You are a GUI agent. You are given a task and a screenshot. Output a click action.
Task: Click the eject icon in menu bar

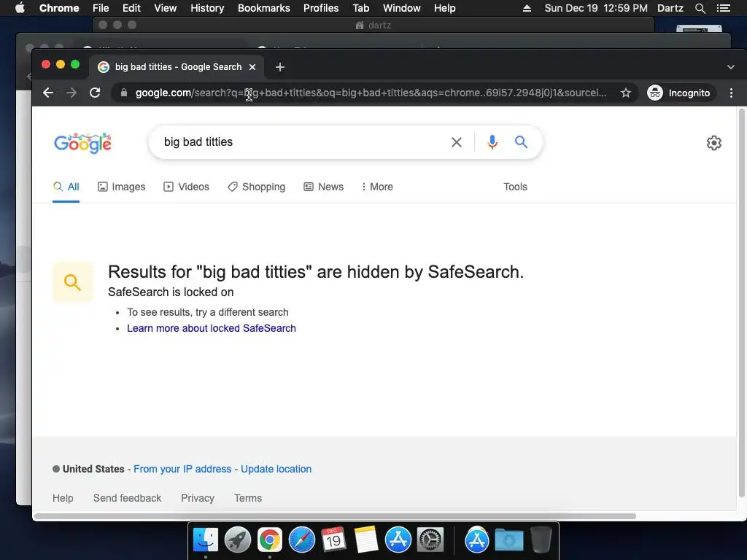pyautogui.click(x=527, y=8)
